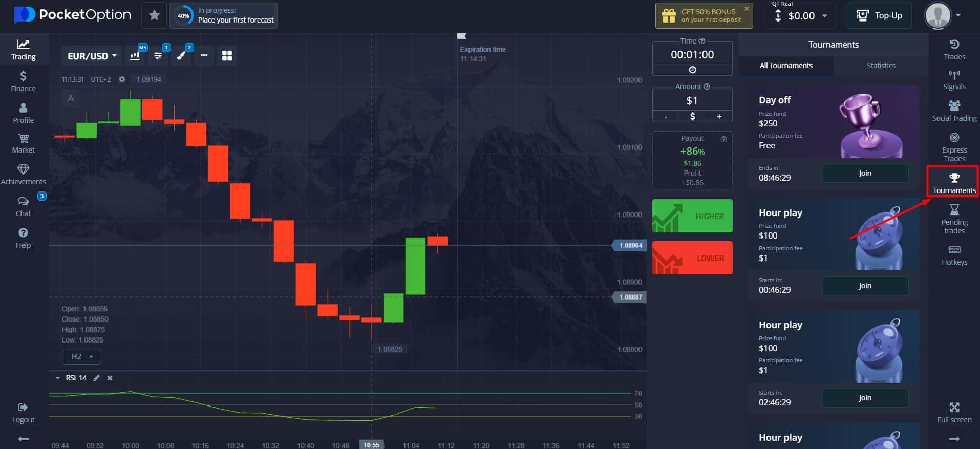Select the All Tournaments tab
980x449 pixels.
click(786, 66)
